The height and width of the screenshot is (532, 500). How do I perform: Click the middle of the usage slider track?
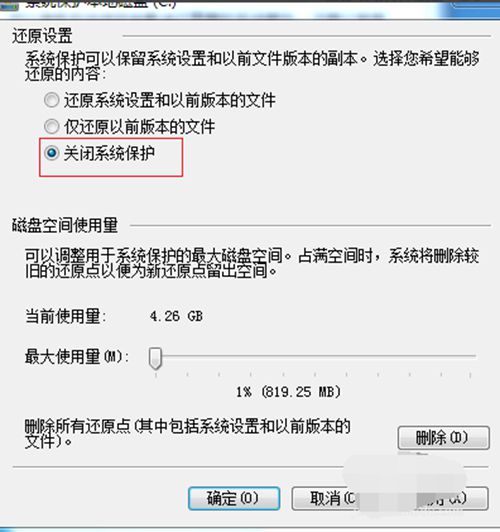[x=313, y=356]
